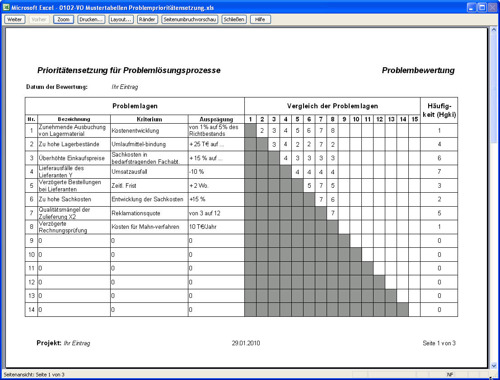Click the Seitenansicht status bar text
500x380 pixels.
click(34, 375)
